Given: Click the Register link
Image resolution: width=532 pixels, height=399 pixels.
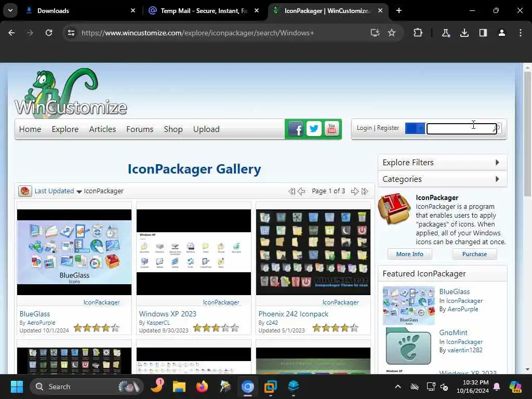Looking at the screenshot, I should coord(388,128).
